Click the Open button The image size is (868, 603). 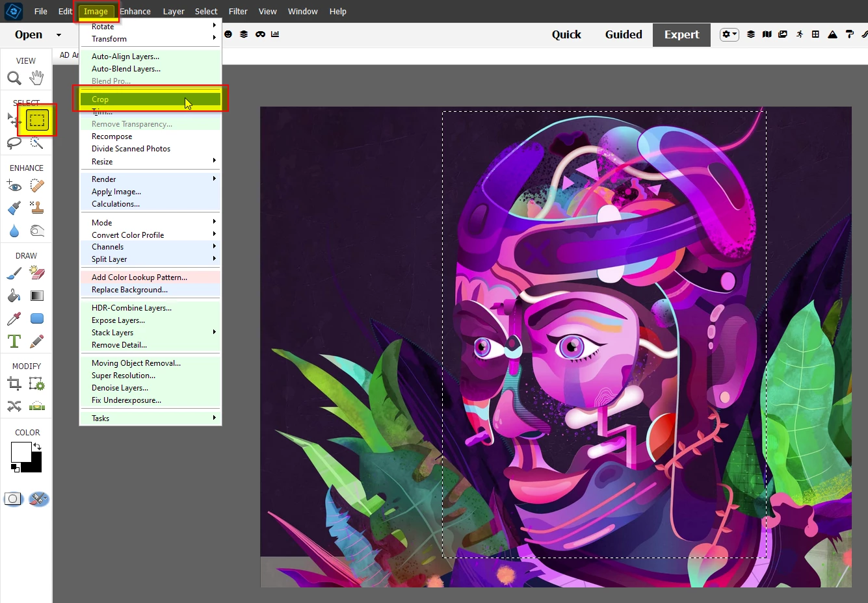[x=29, y=35]
